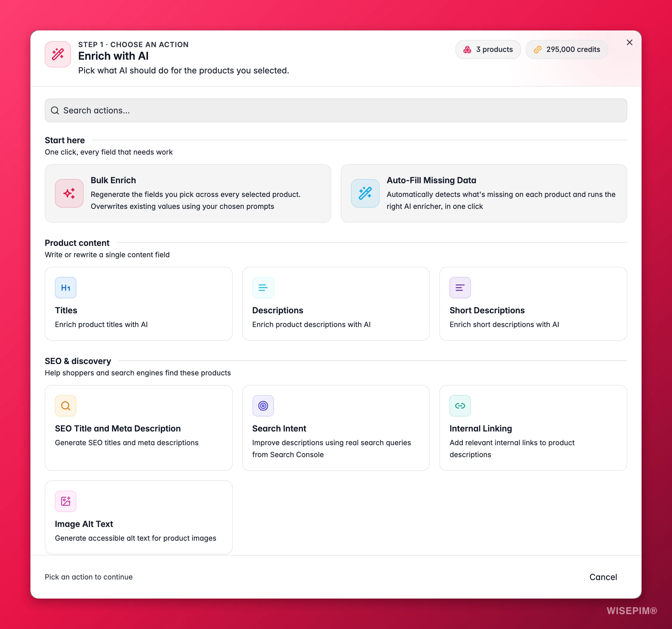Click the Short Descriptions purple icon
This screenshot has width=672, height=629.
coord(460,288)
